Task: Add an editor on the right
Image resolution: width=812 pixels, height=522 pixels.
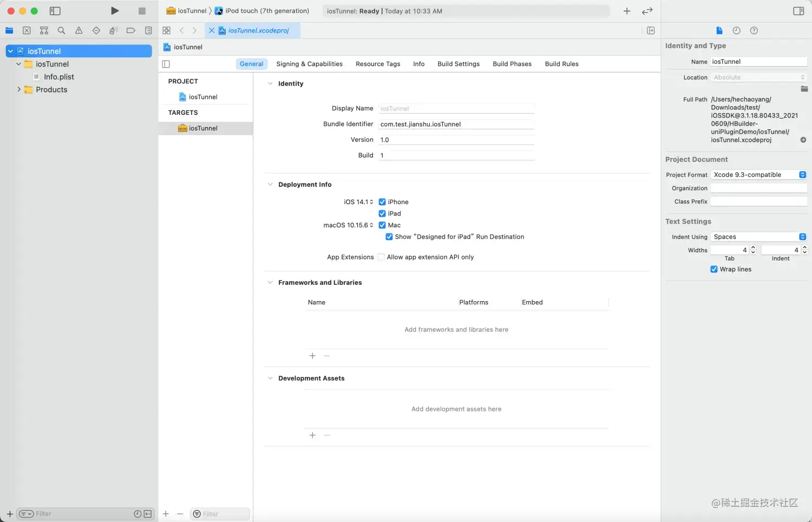Action: (651, 30)
